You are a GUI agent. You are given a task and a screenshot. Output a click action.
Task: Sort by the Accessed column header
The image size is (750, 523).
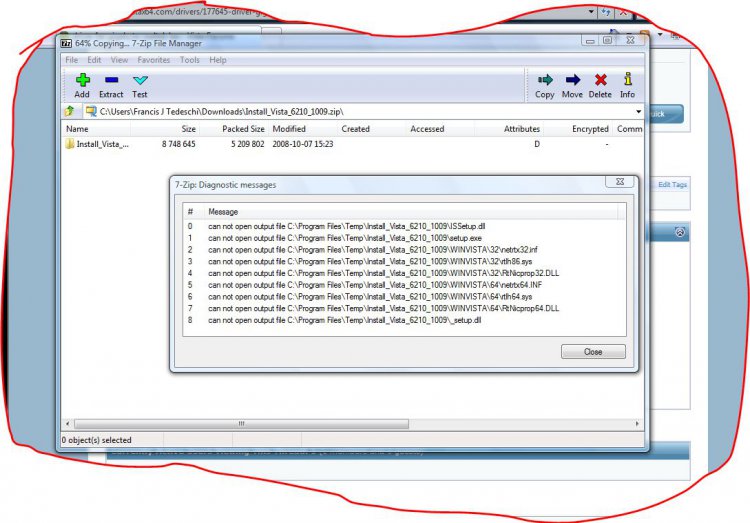[441, 129]
